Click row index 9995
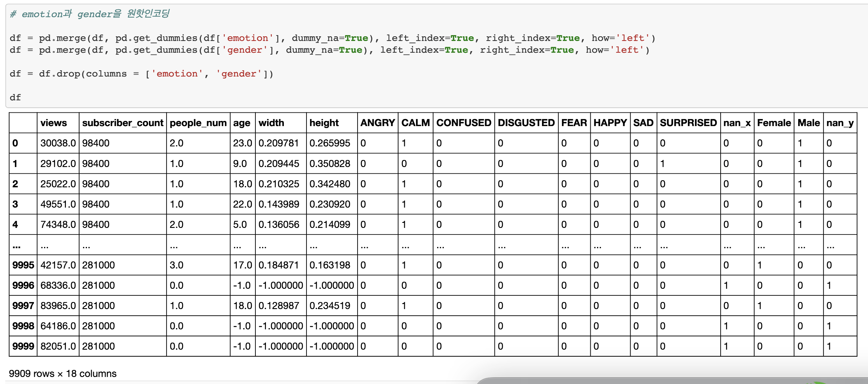The height and width of the screenshot is (384, 868). coord(23,265)
